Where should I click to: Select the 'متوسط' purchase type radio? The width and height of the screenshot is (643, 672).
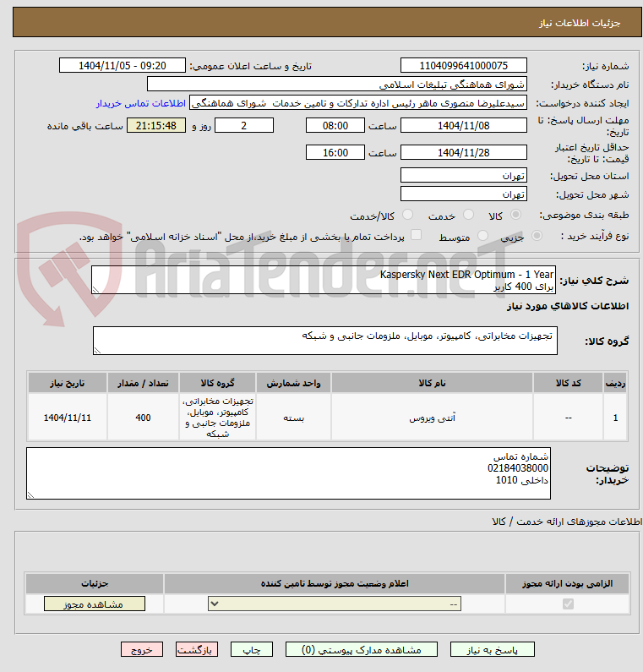[482, 235]
